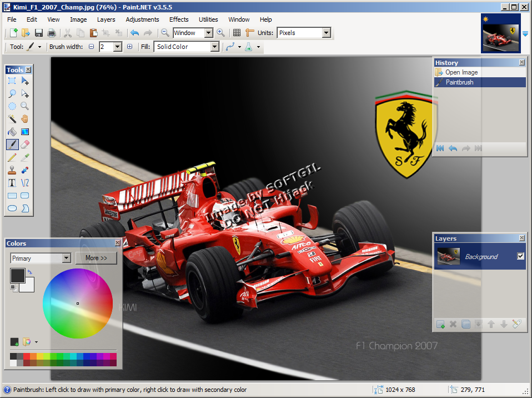532x398 pixels.
Task: Pick the Clone Stamp tool
Action: [x=12, y=170]
